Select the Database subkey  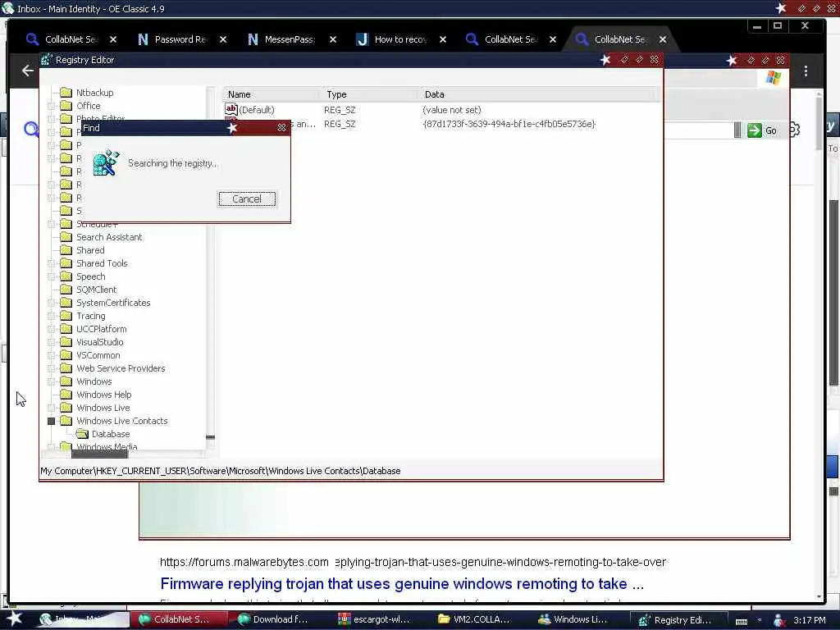[x=111, y=434]
